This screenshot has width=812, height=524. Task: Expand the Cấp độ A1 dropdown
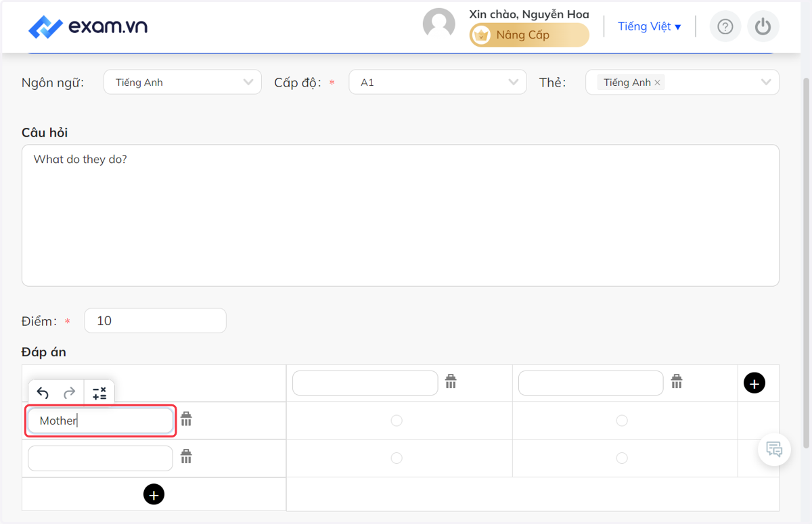point(438,82)
